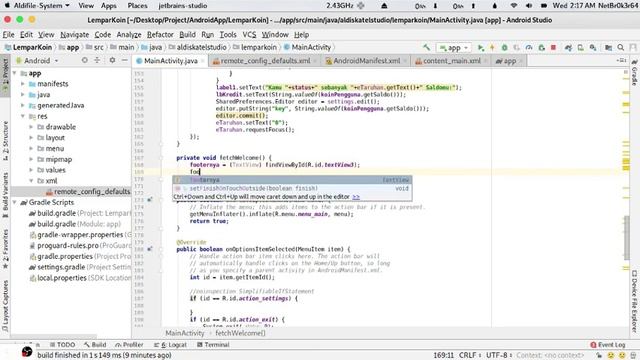Switch to the AndroidManifest.xml tab
The height and width of the screenshot is (360, 640).
[x=366, y=61]
